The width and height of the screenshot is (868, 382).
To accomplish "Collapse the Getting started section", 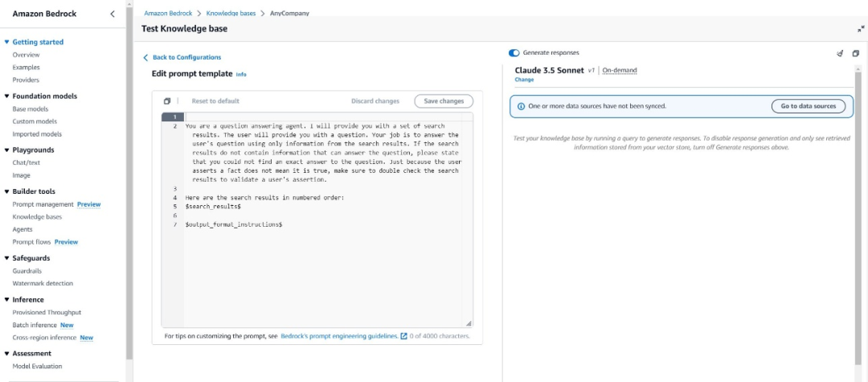I will click(x=6, y=42).
